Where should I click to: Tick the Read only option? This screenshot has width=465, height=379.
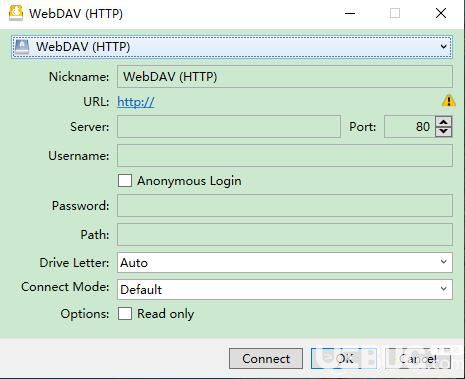[x=125, y=314]
